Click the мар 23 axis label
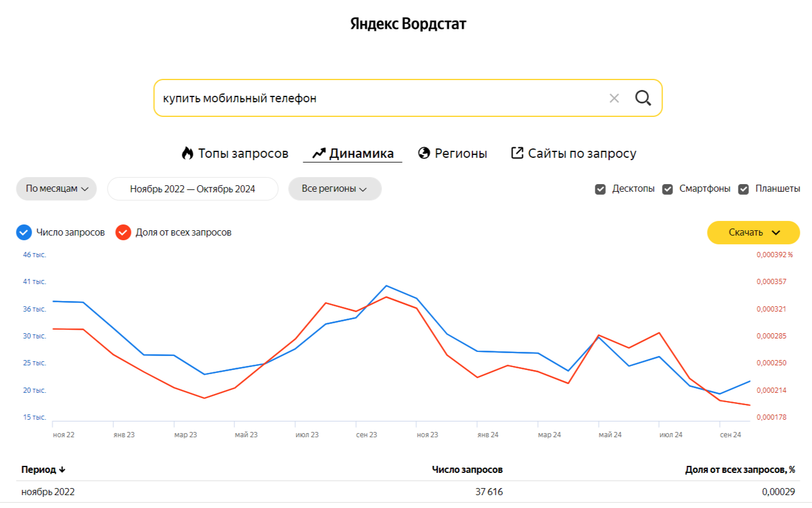 tap(186, 435)
